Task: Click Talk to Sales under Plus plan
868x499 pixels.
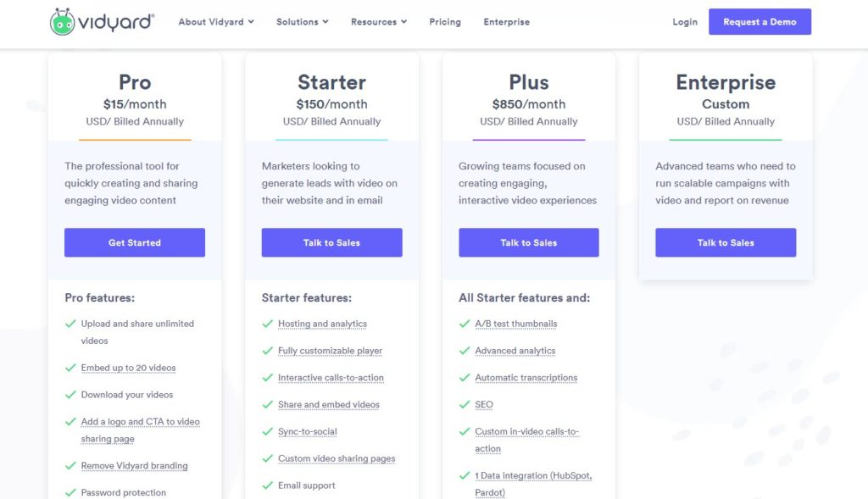Action: [x=529, y=242]
